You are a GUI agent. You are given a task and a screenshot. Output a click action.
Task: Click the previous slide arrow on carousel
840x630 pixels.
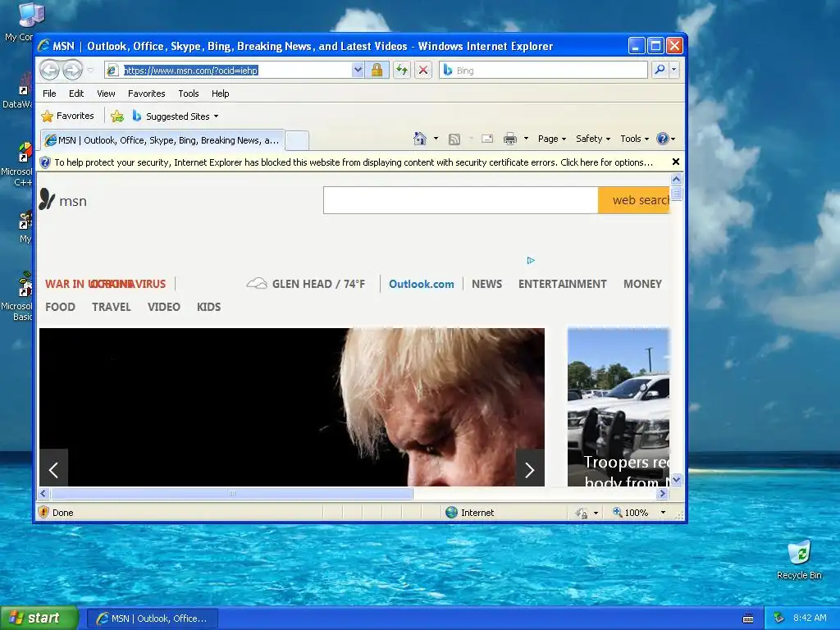tap(53, 468)
